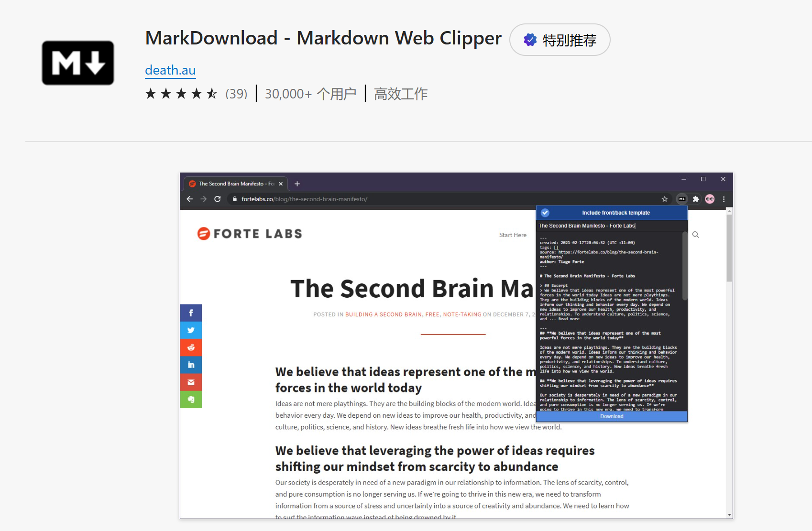Image resolution: width=812 pixels, height=531 pixels.
Task: Click the MarkDownload extension logo
Action: [x=78, y=63]
